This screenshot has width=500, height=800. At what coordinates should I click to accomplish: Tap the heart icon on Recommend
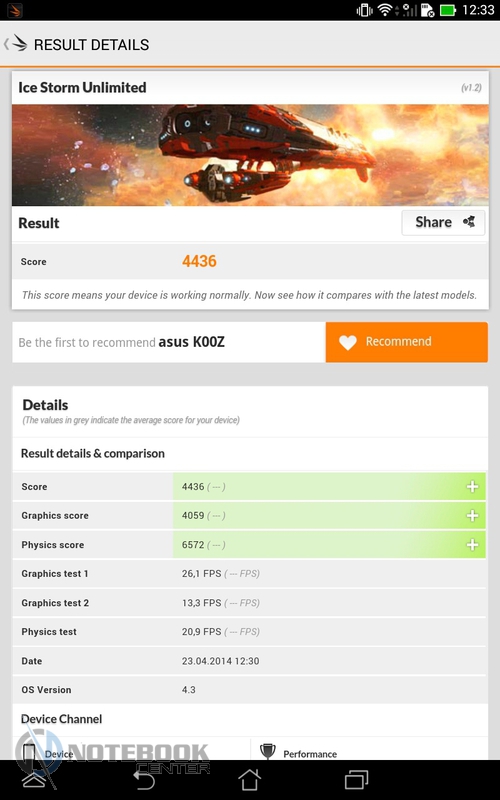click(x=348, y=342)
